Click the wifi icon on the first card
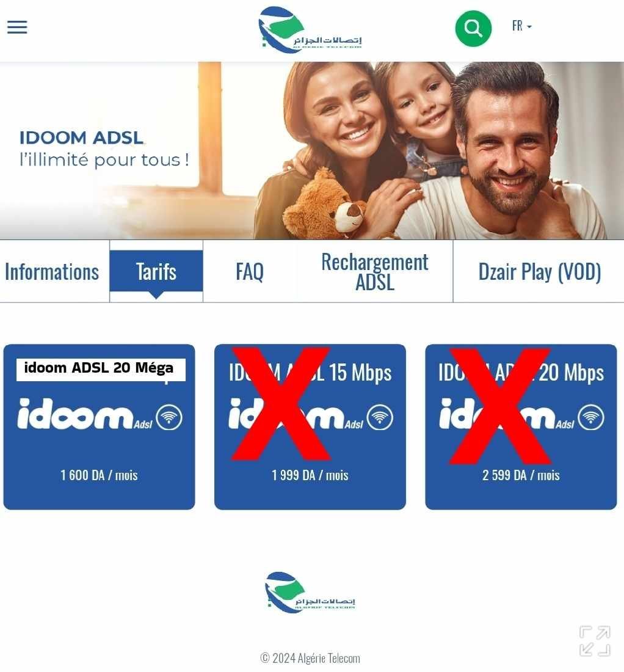 [169, 417]
